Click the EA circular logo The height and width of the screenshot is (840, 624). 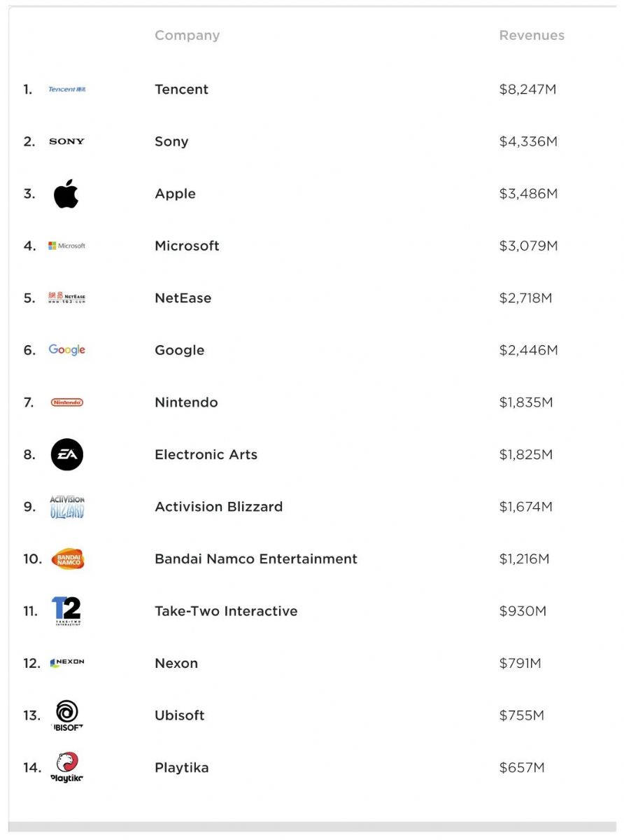click(x=67, y=455)
